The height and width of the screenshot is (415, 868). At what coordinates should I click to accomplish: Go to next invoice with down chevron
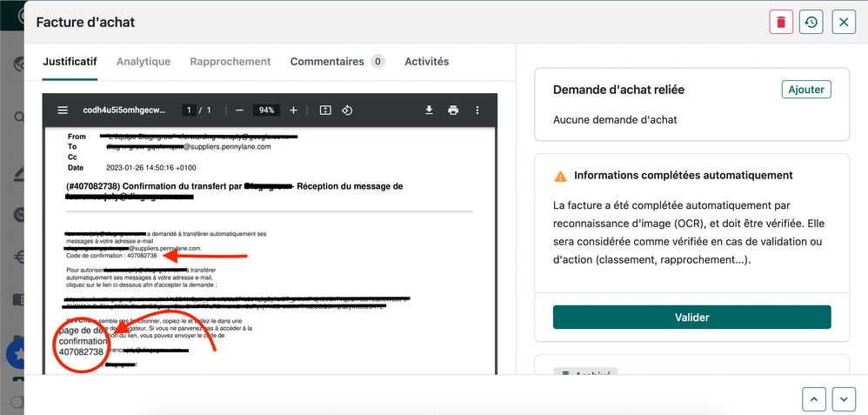pyautogui.click(x=844, y=398)
